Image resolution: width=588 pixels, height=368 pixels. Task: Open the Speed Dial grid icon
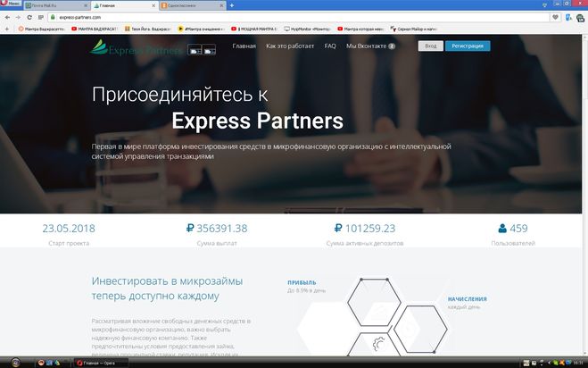coord(40,17)
